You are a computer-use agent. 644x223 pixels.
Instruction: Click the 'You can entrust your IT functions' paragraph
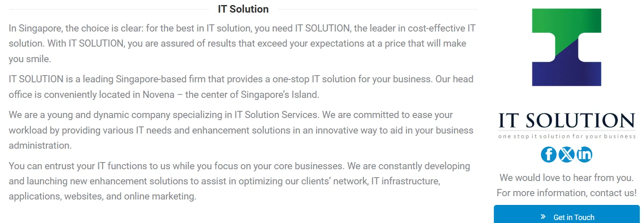pyautogui.click(x=239, y=181)
